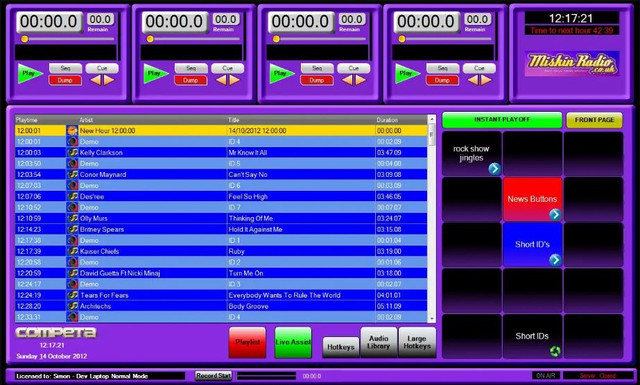Start playback on the second player
The image size is (640, 385).
pyautogui.click(x=156, y=74)
